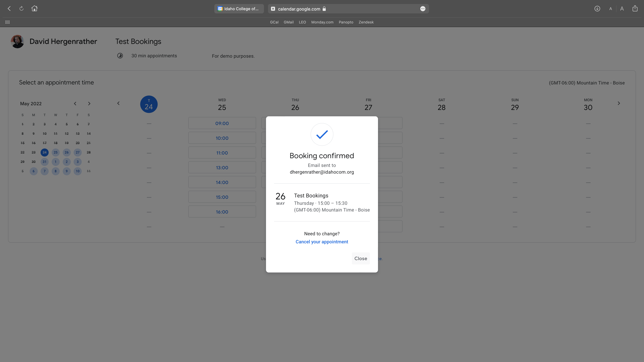Close the Booking confirmed dialog
The image size is (644, 362).
coord(361,259)
